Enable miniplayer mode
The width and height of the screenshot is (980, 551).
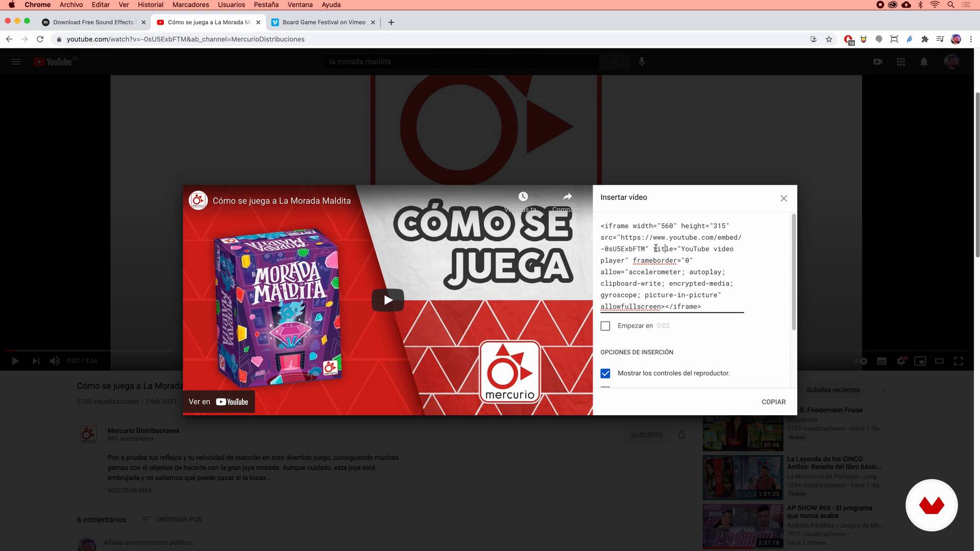click(920, 361)
